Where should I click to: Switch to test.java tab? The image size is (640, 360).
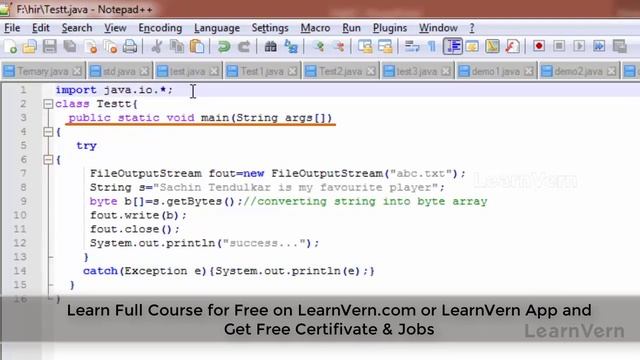187,71
